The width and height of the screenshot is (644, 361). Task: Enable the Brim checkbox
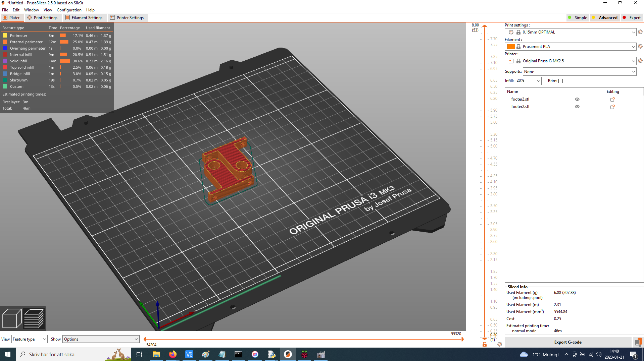[x=561, y=81]
